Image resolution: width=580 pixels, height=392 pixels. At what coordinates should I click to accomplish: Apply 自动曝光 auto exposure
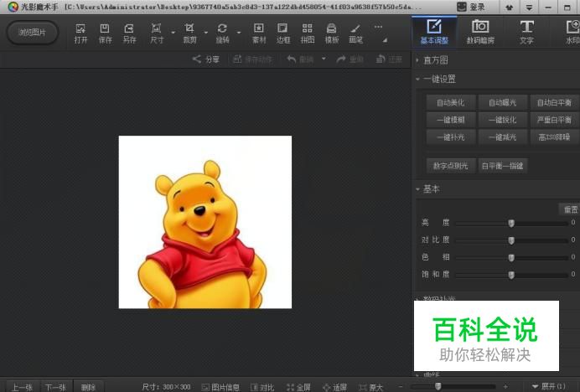[x=502, y=102]
